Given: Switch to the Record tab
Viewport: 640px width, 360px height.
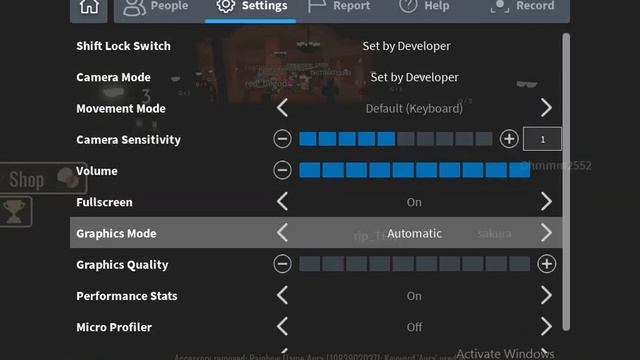Looking at the screenshot, I should 523,7.
